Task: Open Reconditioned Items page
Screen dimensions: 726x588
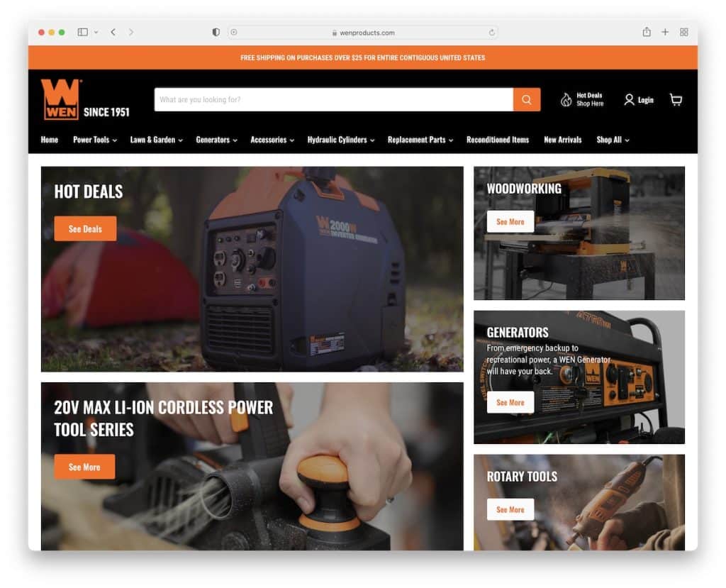Action: 498,140
